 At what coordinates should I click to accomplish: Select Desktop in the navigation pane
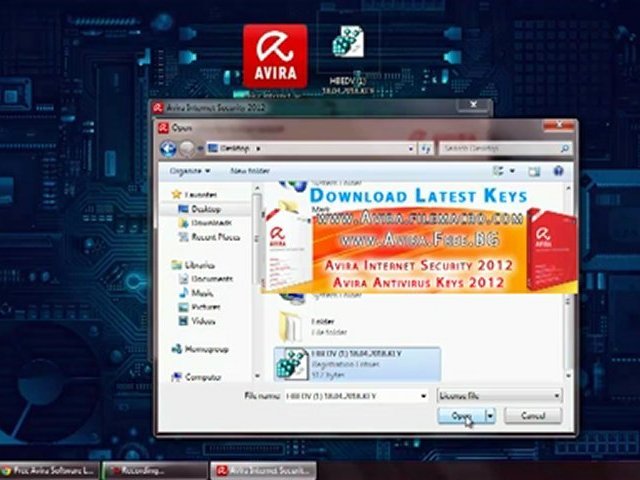(200, 209)
